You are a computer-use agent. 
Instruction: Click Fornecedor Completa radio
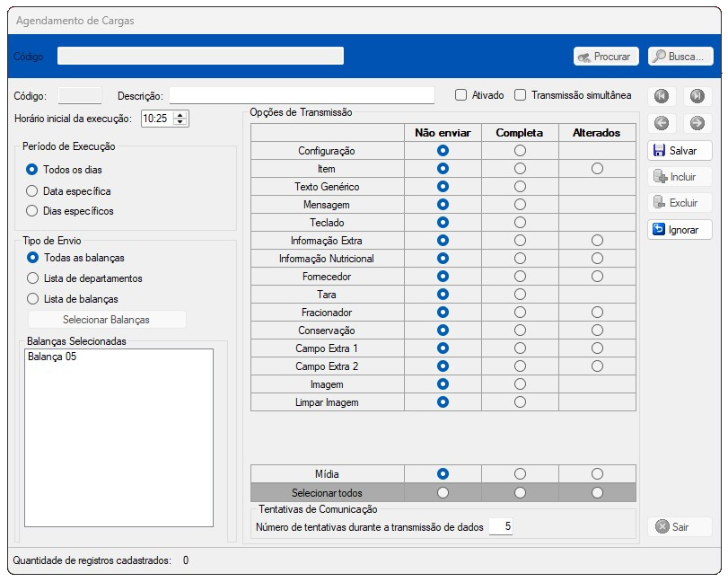[x=520, y=277]
